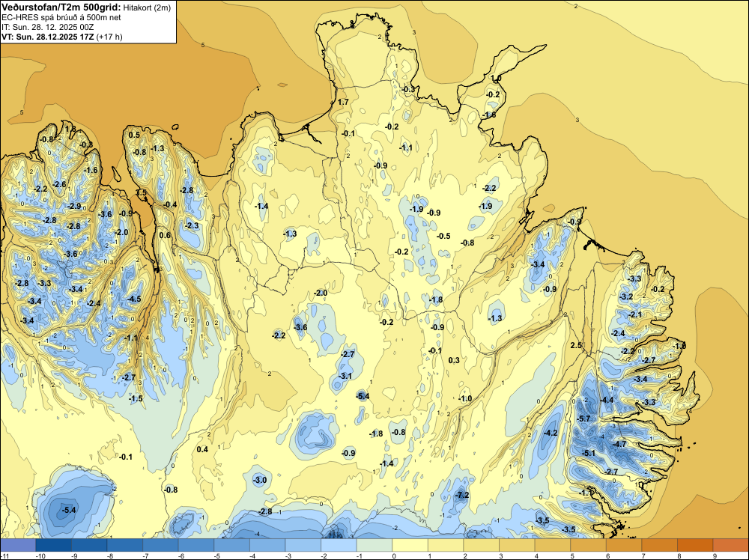This screenshot has width=749, height=560.
Task: Click the -4.5 temperature value
Action: pyautogui.click(x=134, y=299)
